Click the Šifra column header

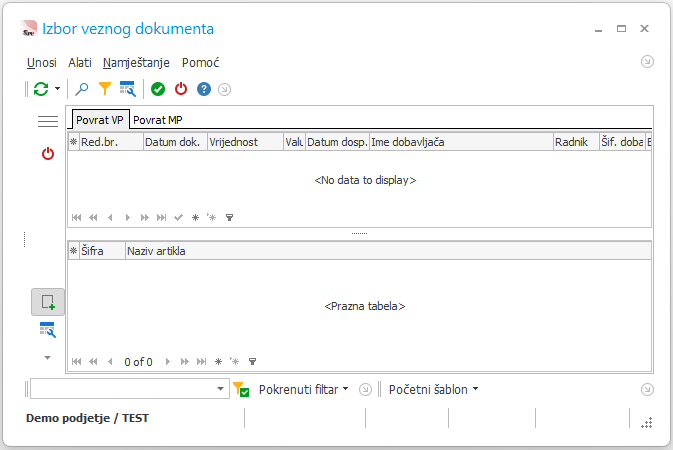tap(103, 251)
